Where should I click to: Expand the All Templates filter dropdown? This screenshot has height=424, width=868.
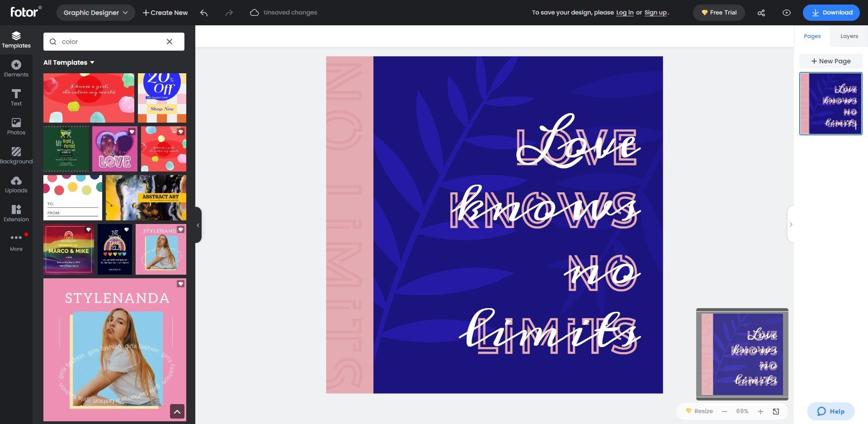coord(69,62)
